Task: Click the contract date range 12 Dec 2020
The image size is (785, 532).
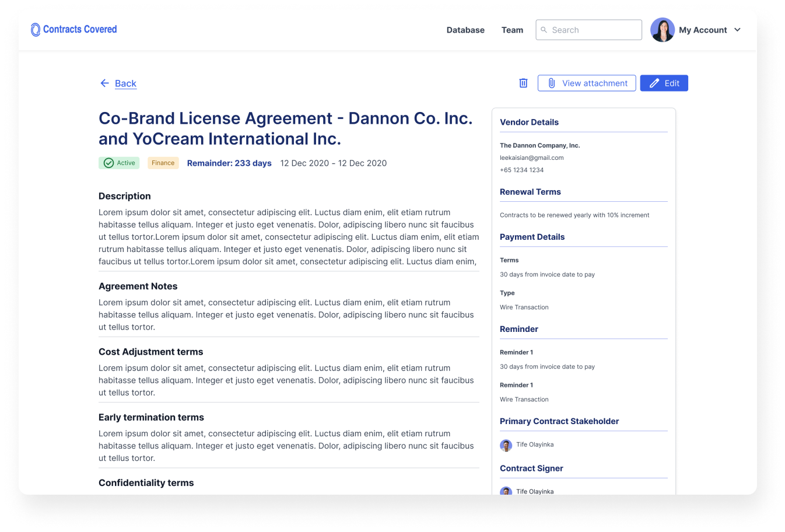Action: pyautogui.click(x=334, y=163)
